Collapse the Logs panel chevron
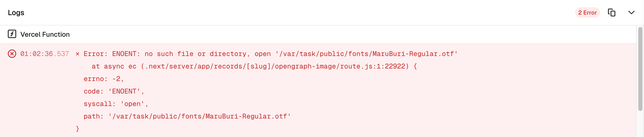Screen dimensions: 644x137 (631, 13)
